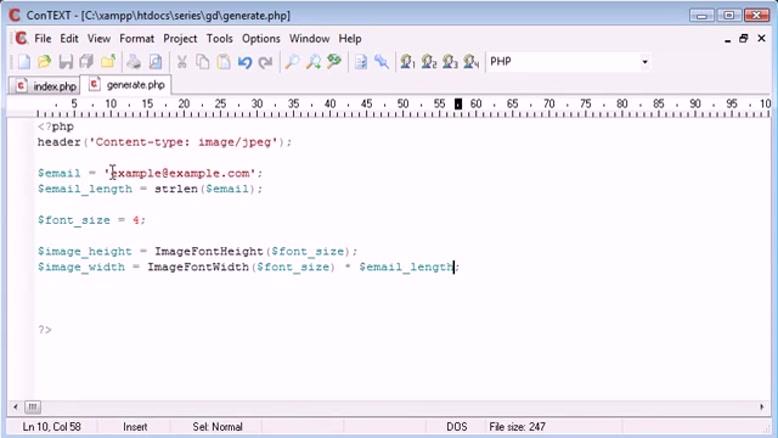The height and width of the screenshot is (438, 778).
Task: Select the generate.php tab
Action: (126, 85)
